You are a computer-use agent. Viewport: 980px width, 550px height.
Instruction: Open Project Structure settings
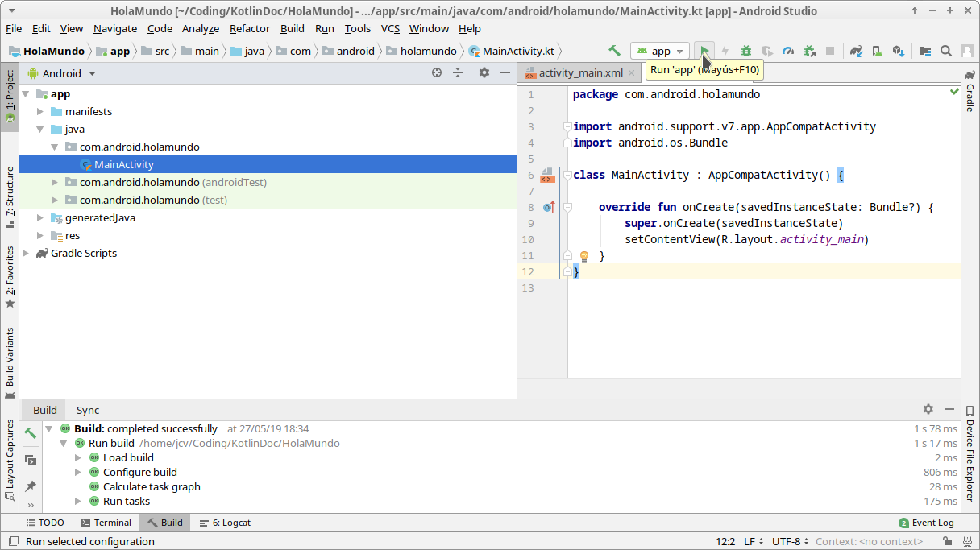[925, 51]
